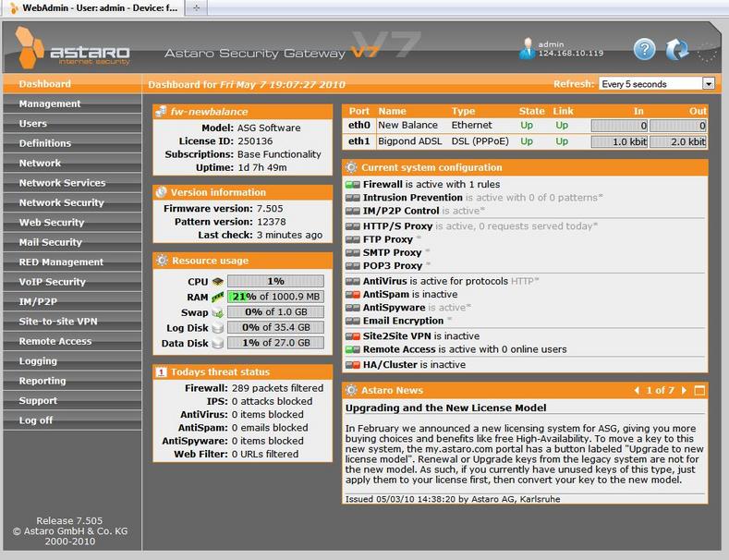Screen dimensions: 729x560
Task: Maximize the Astaro News panel
Action: (699, 391)
